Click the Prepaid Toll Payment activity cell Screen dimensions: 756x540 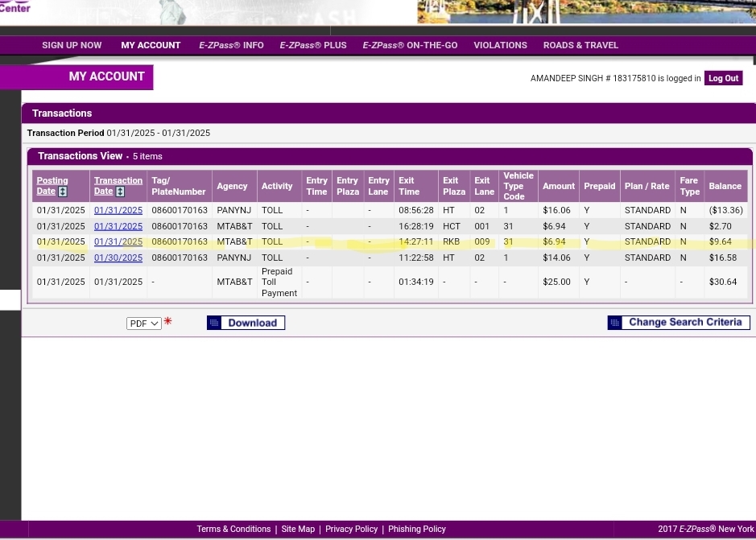tap(279, 282)
